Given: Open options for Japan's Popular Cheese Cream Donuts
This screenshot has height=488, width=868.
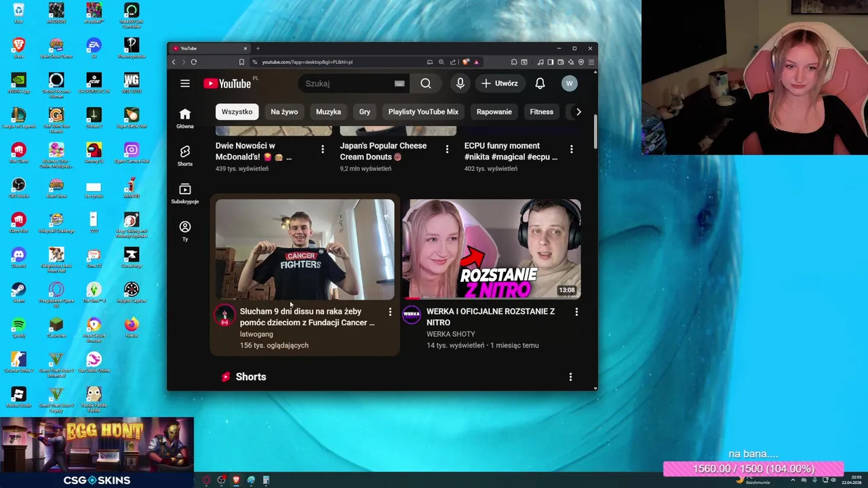Looking at the screenshot, I should [447, 149].
